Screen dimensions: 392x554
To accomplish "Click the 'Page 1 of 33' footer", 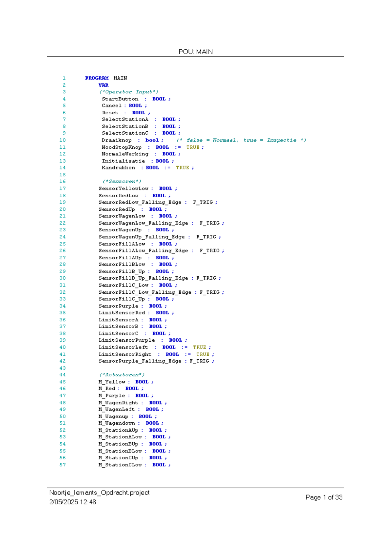I will pos(324,497).
